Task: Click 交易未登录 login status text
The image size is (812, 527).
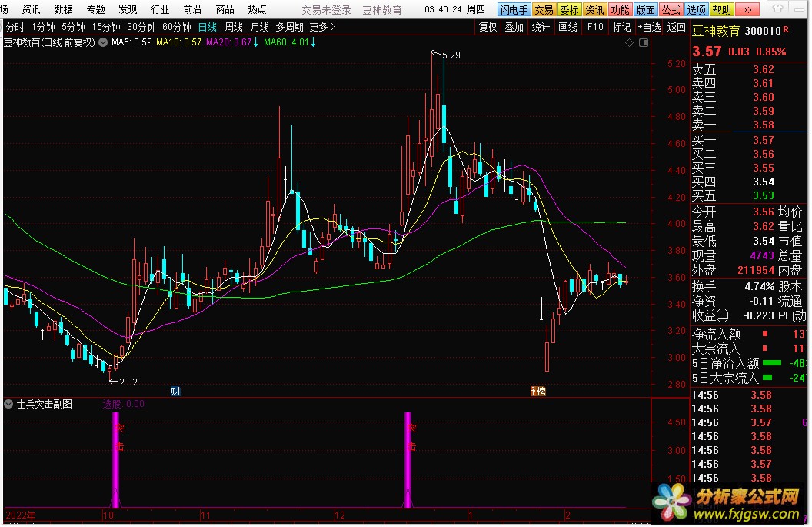Action: 326,10
